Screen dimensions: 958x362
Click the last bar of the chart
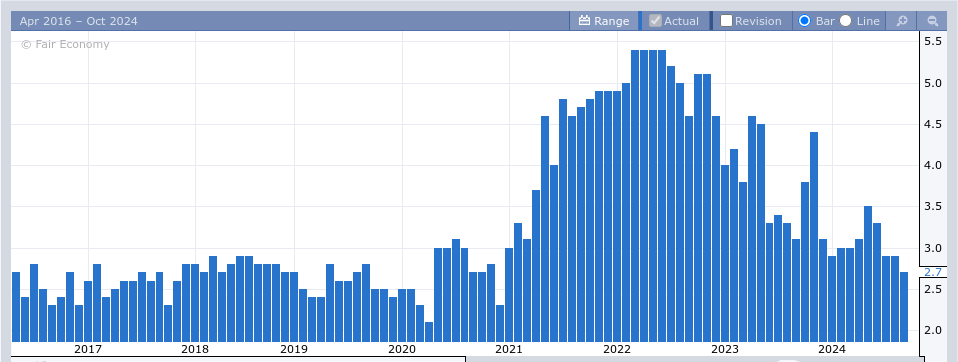tap(904, 307)
